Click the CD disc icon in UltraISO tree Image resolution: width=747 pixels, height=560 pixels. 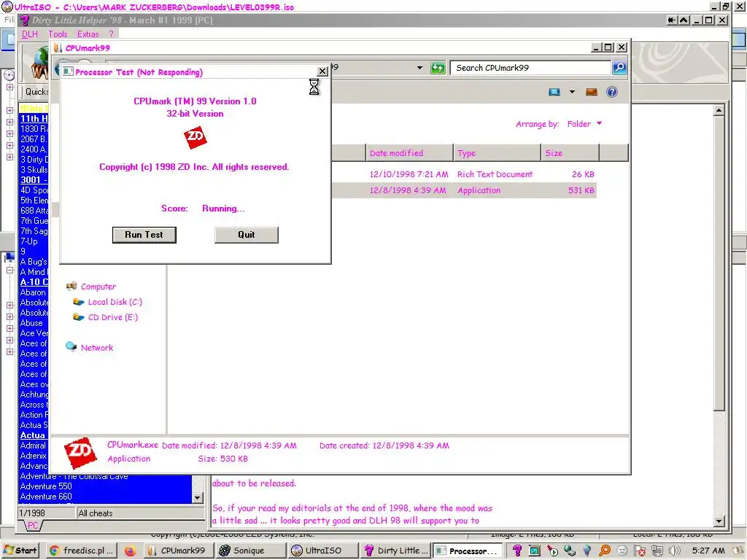(x=9, y=75)
